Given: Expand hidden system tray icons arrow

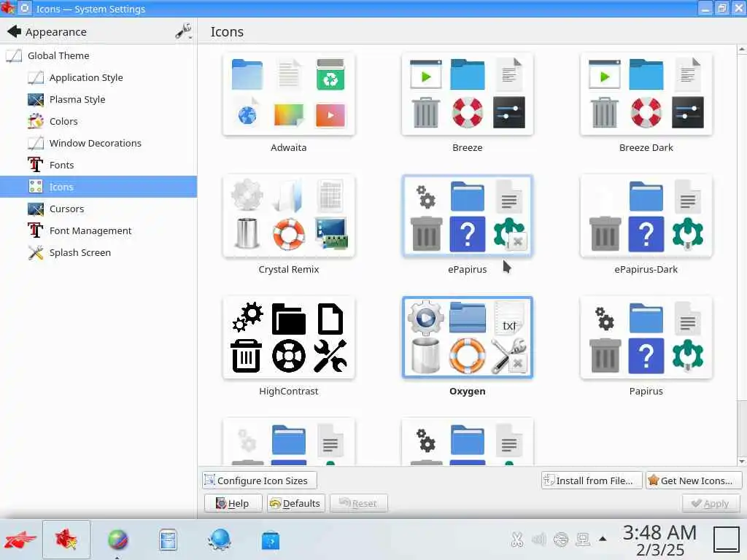Looking at the screenshot, I should click(x=603, y=539).
